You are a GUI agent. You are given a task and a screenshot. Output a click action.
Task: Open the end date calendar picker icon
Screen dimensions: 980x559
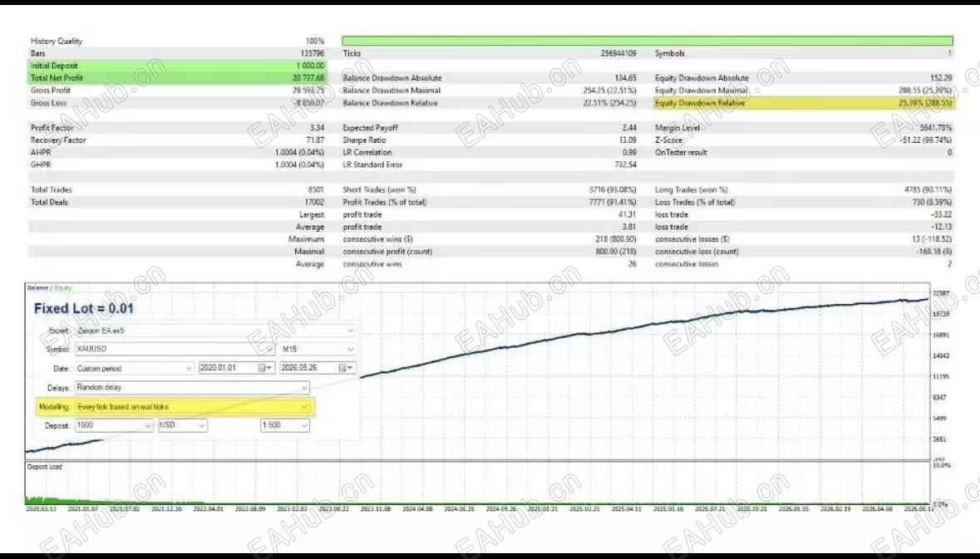coord(342,369)
